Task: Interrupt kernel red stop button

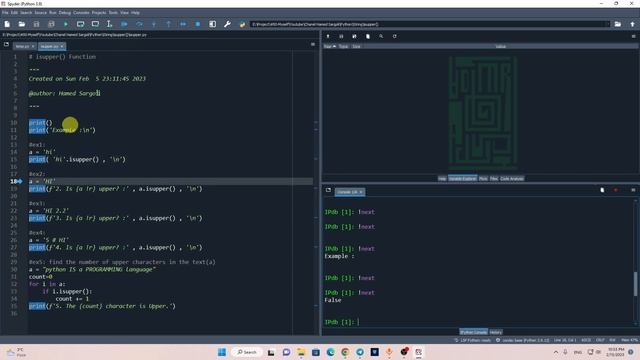Action: click(x=616, y=190)
